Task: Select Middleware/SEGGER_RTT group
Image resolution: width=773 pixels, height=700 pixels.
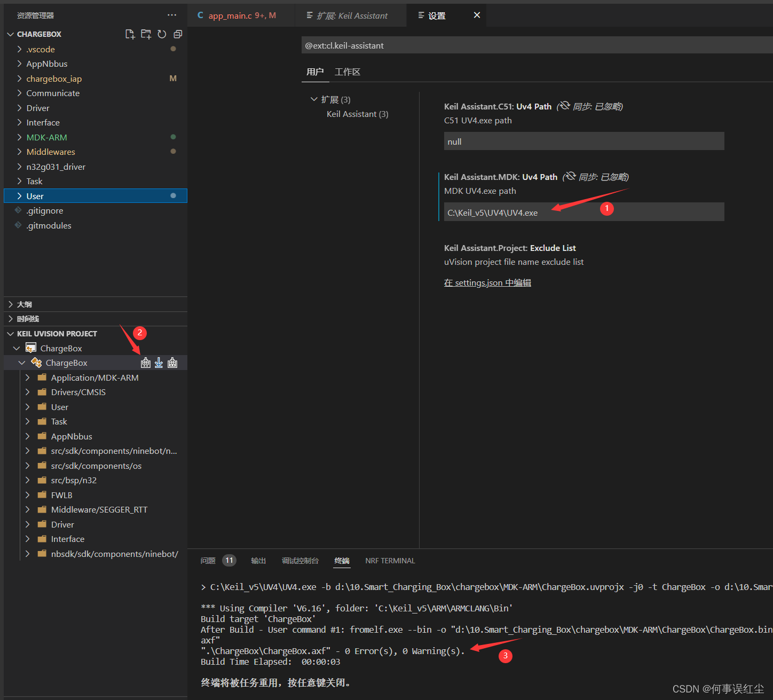Action: click(x=99, y=509)
